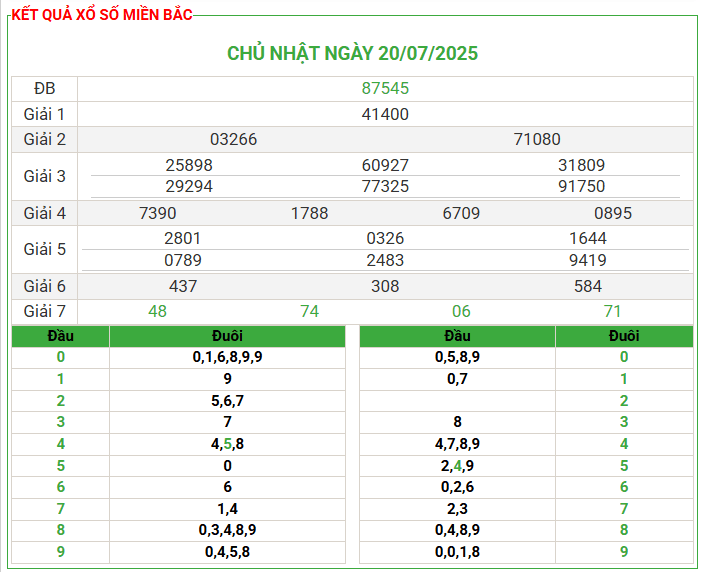The image size is (702, 572).
Task: Select Giải 2 number 03266
Action: click(x=233, y=139)
